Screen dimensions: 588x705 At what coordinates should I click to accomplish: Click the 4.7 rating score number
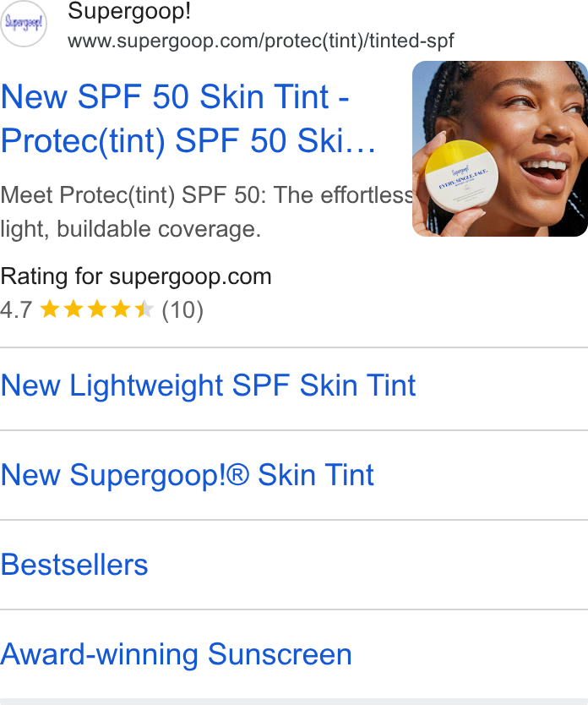[x=16, y=309]
